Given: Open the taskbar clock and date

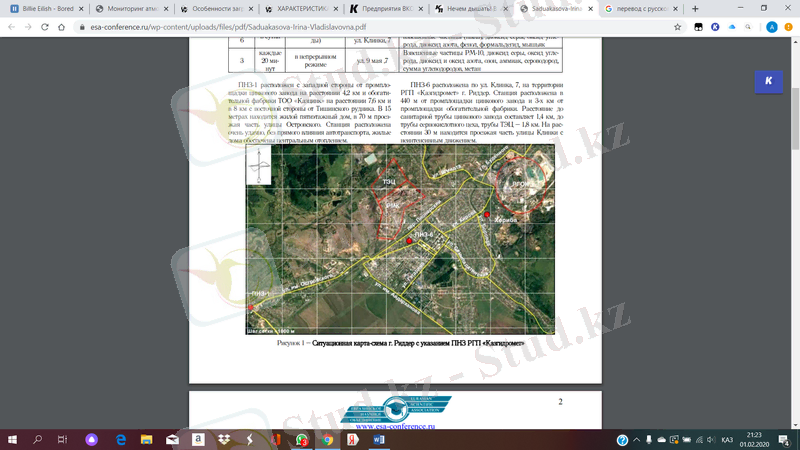Looking at the screenshot, I should (753, 439).
